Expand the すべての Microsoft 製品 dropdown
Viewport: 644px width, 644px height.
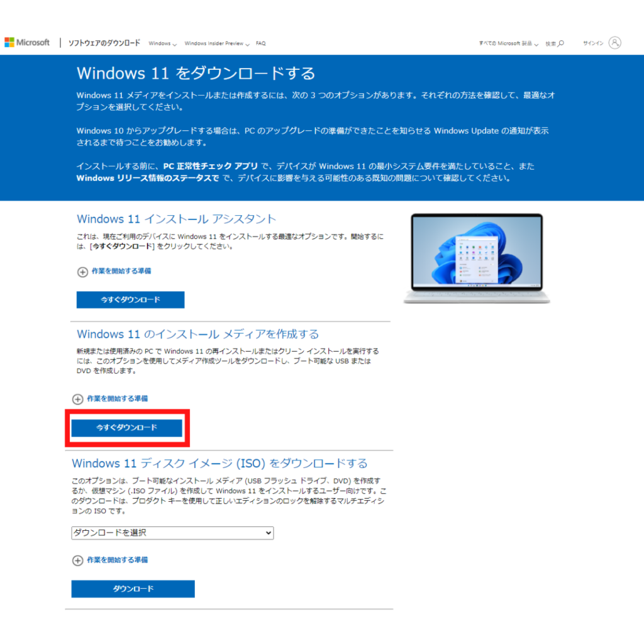(x=508, y=43)
